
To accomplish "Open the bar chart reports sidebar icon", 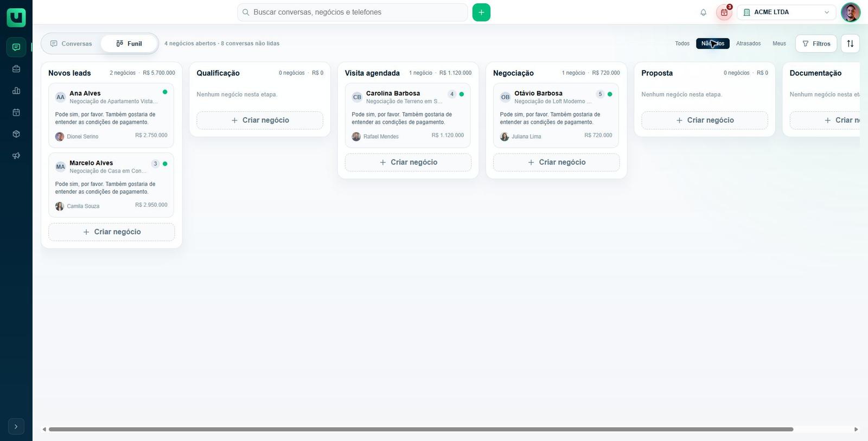I will tap(16, 91).
